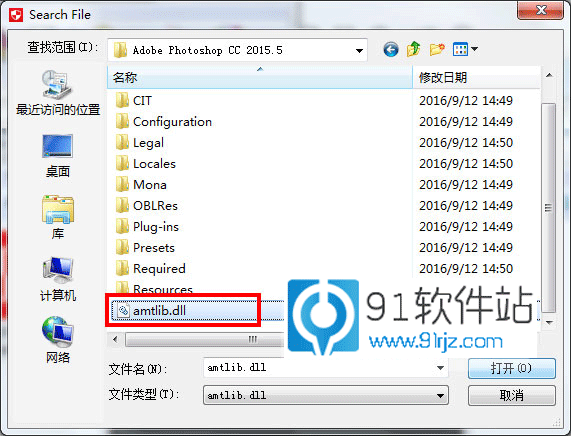Image resolution: width=571 pixels, height=436 pixels.
Task: Sort the list by the 名称 column header
Action: (260, 77)
